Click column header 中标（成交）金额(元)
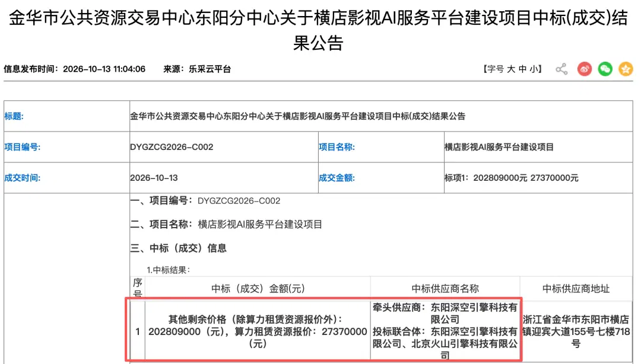The image size is (641, 364). [258, 289]
